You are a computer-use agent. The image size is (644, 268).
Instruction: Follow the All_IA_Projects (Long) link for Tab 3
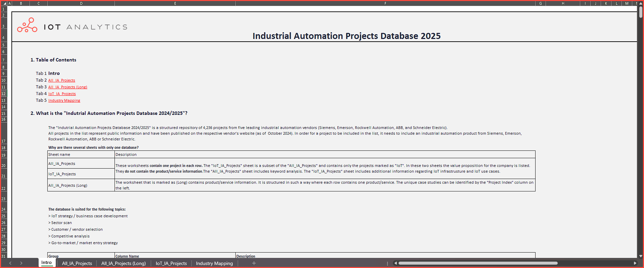click(68, 87)
